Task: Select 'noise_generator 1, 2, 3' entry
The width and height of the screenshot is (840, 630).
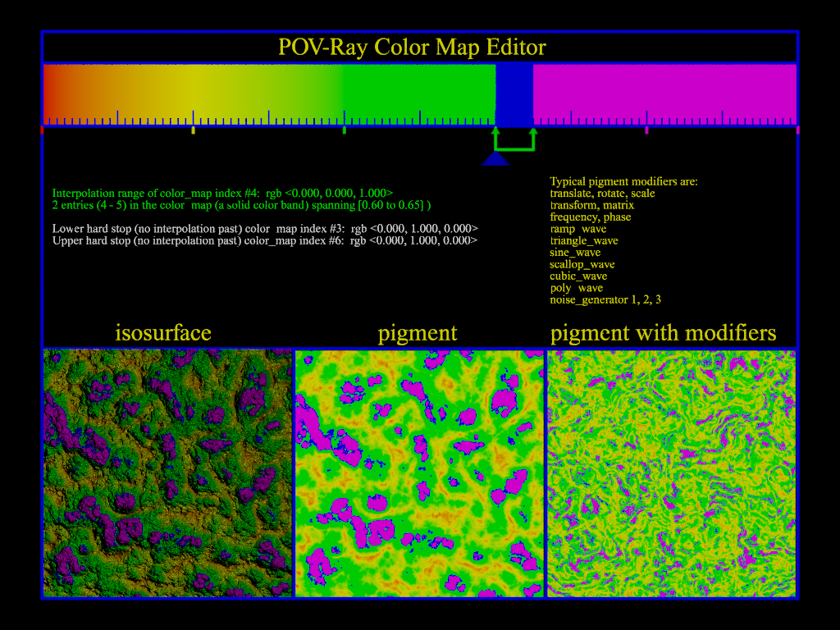Action: 605,300
